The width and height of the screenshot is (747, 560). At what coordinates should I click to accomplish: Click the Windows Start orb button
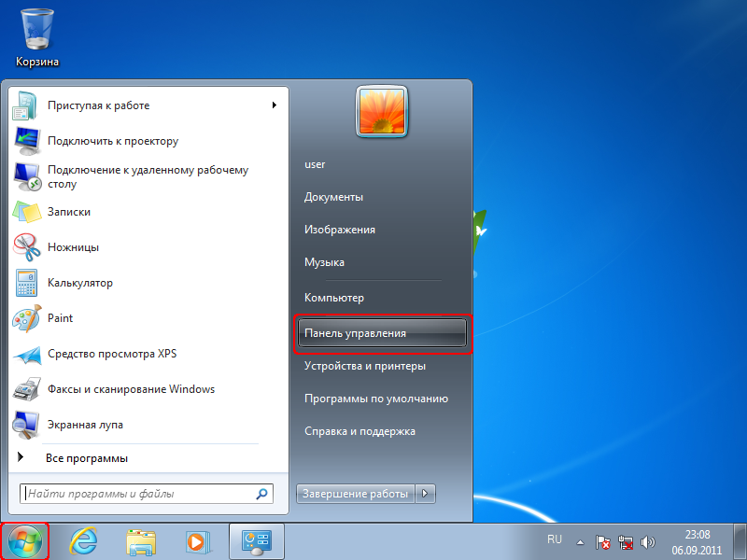[x=25, y=542]
